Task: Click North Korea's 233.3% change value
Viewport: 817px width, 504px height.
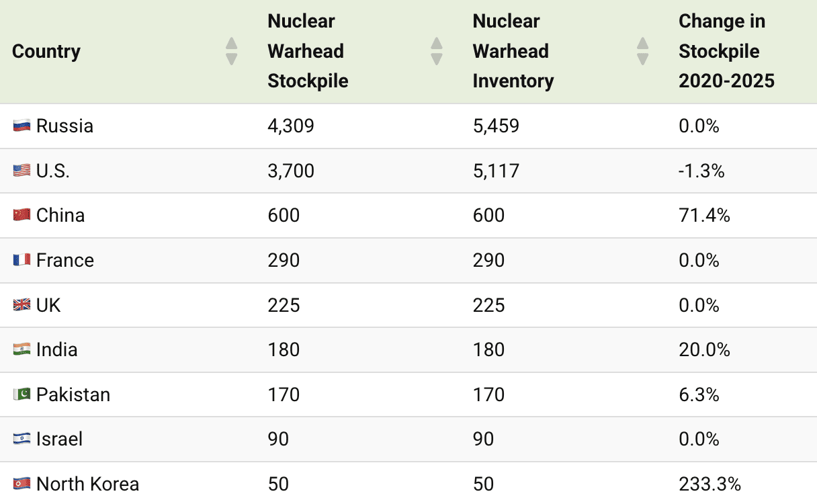Action: [709, 484]
